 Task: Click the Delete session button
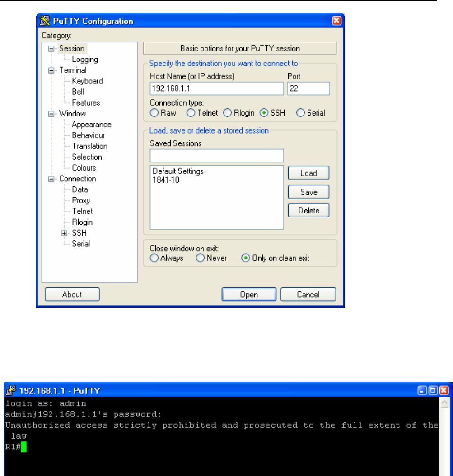pos(308,210)
